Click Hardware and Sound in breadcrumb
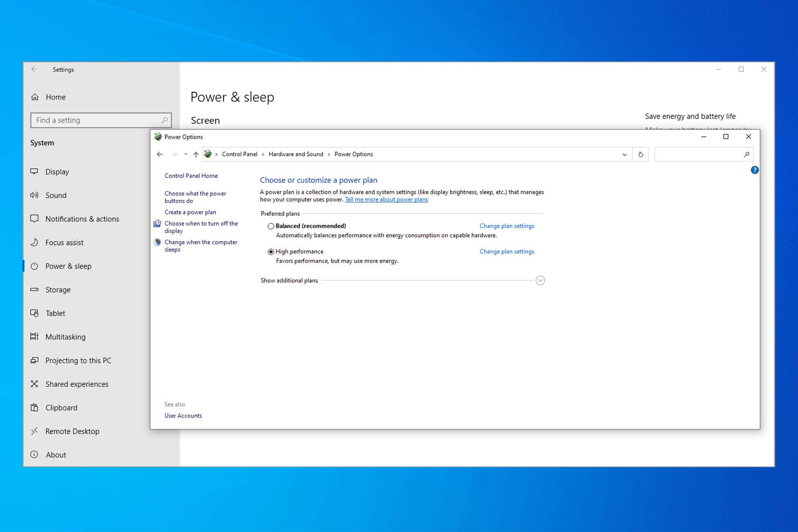 296,154
